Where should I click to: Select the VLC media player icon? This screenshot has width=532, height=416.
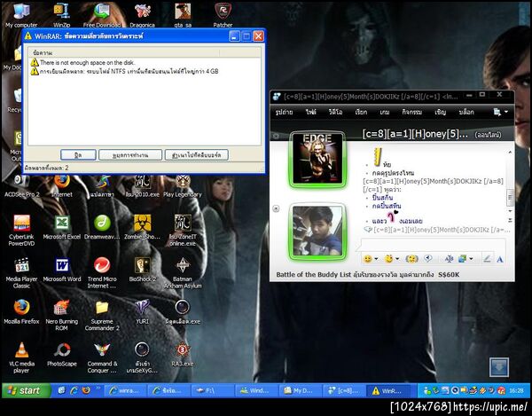tap(21, 357)
